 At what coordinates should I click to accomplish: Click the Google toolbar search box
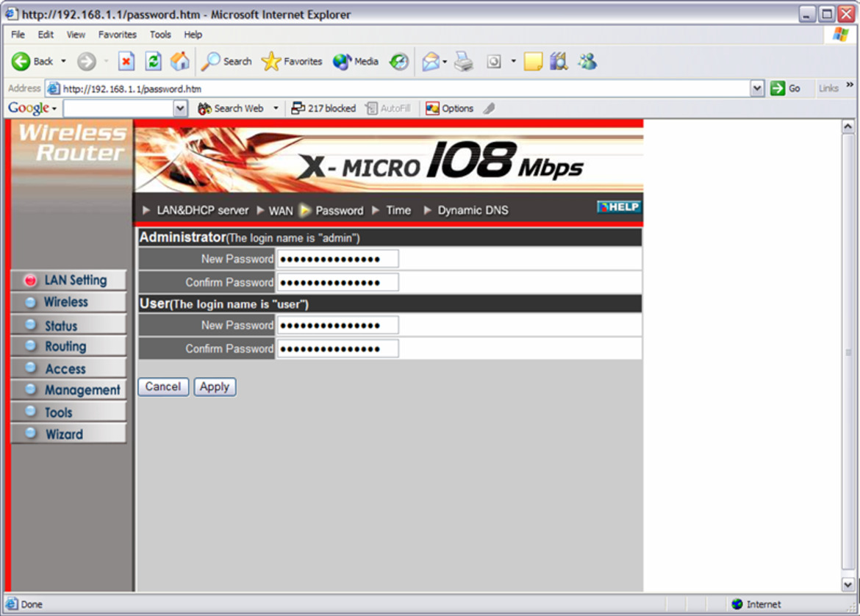pyautogui.click(x=119, y=109)
